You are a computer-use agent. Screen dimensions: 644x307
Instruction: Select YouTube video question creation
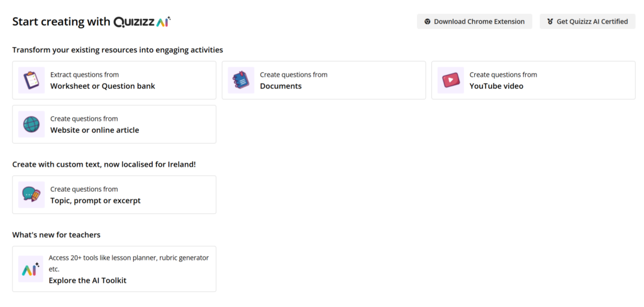(x=496, y=86)
